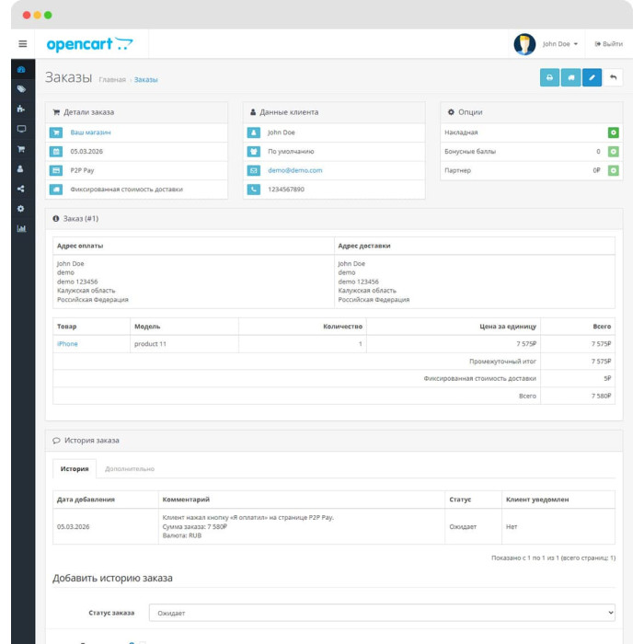This screenshot has width=644, height=644.
Task: Open the extensions puzzle icon in sidebar
Action: [x=21, y=109]
